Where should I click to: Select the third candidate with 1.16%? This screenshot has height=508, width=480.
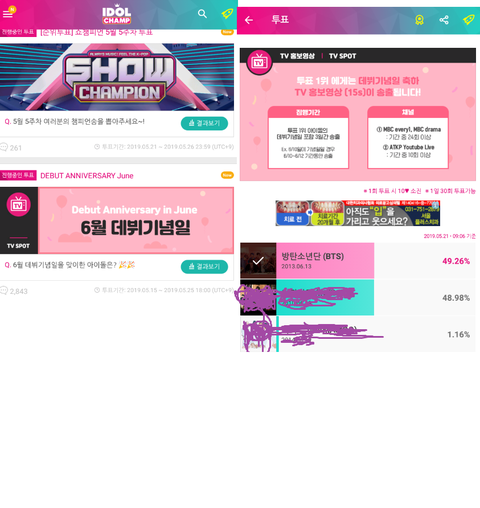358,334
